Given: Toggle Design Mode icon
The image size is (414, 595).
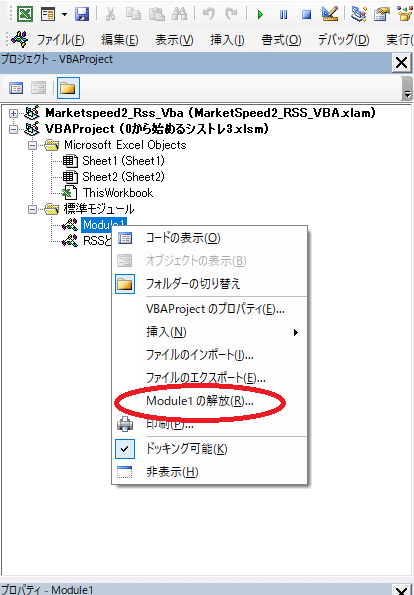Looking at the screenshot, I should [329, 14].
